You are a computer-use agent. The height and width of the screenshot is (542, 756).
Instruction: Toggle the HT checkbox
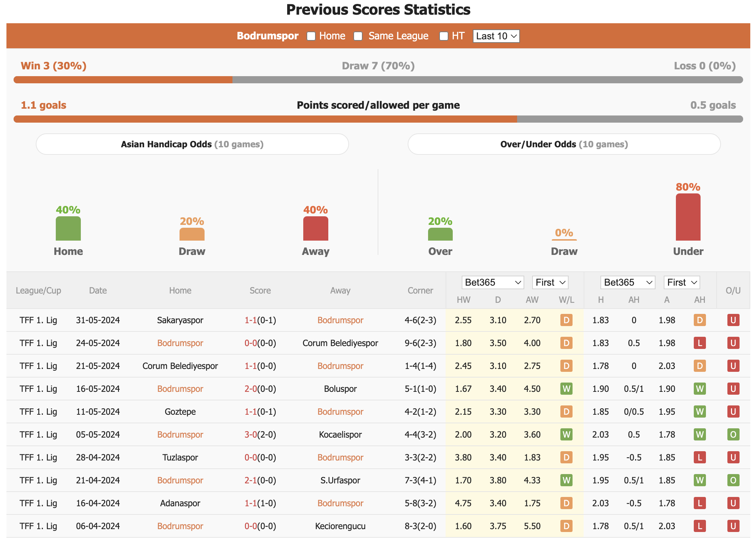coord(443,36)
